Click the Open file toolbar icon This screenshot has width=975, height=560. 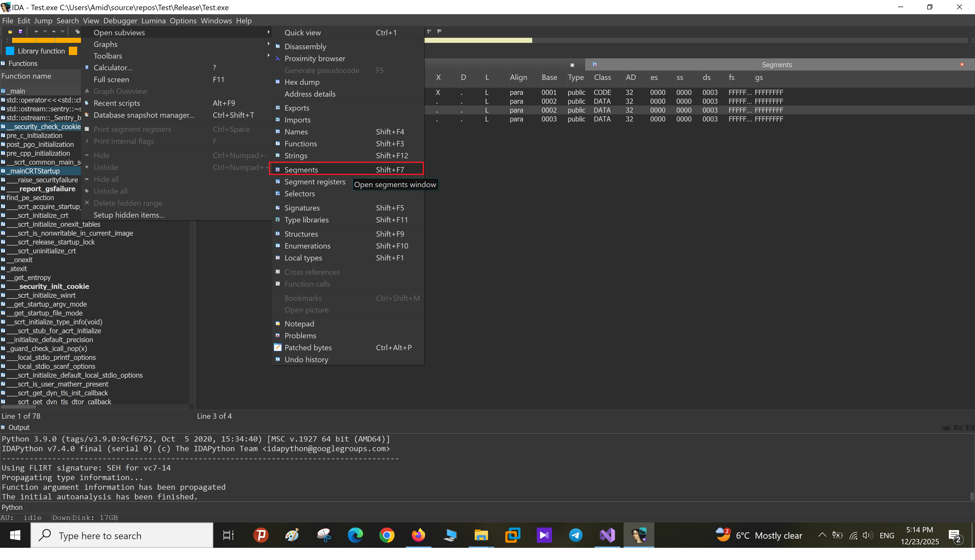click(10, 31)
